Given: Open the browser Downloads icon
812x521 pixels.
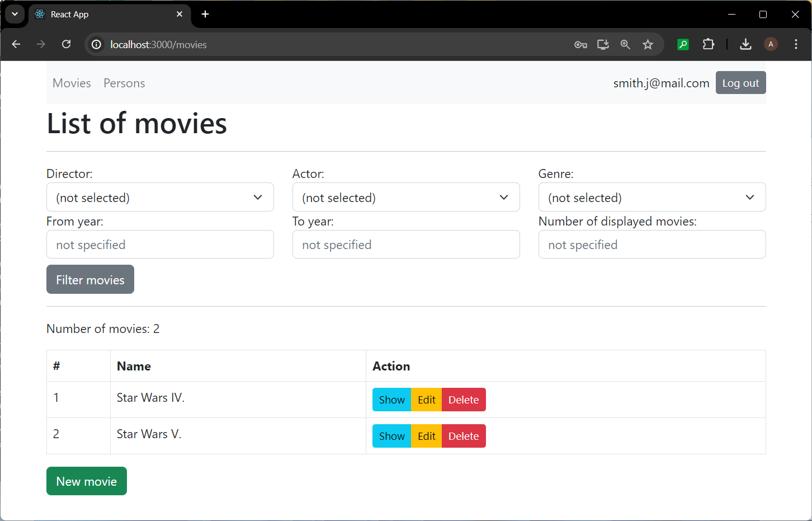Looking at the screenshot, I should pyautogui.click(x=745, y=44).
